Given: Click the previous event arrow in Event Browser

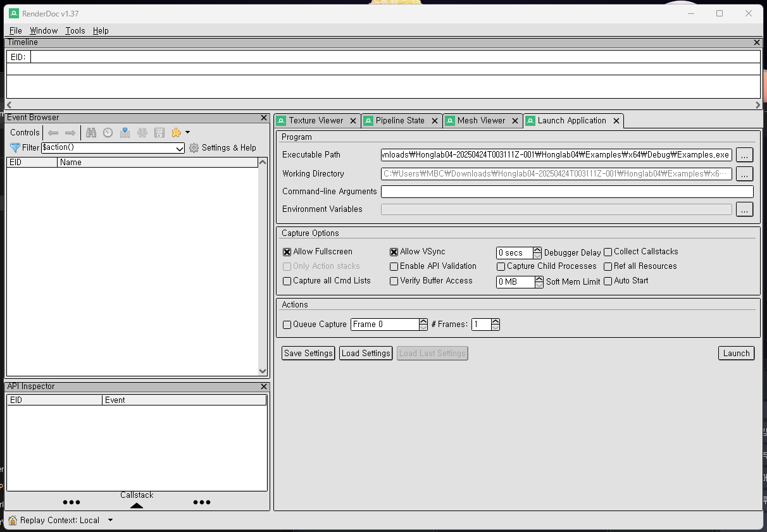Looking at the screenshot, I should pos(53,133).
